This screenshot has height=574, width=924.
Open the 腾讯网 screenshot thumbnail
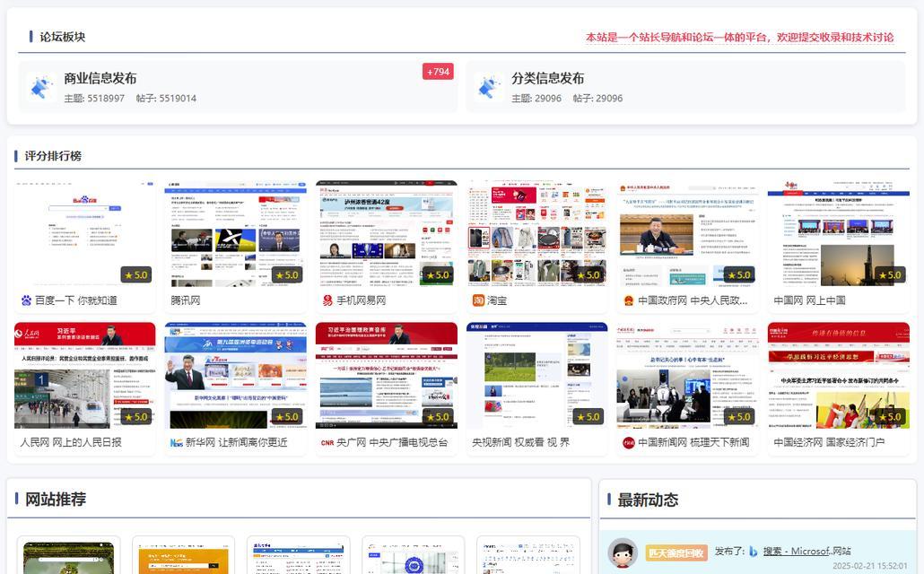pos(236,234)
